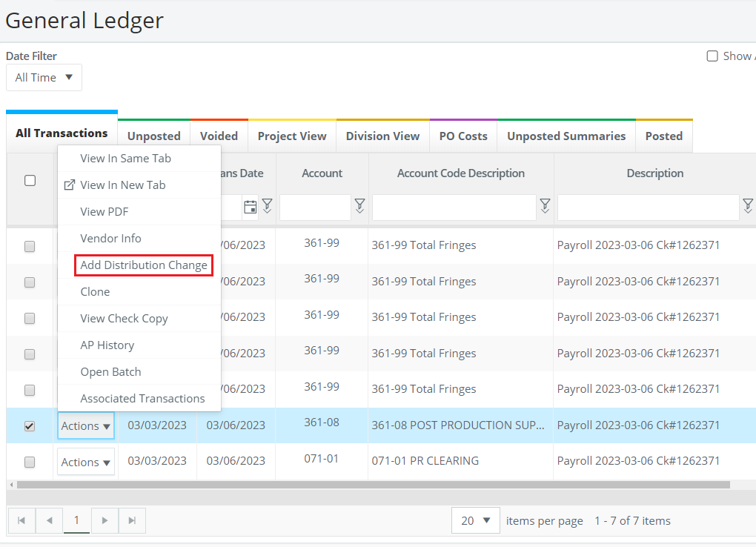Choose View In Same Tab menu option
This screenshot has width=756, height=547.
coord(139,159)
